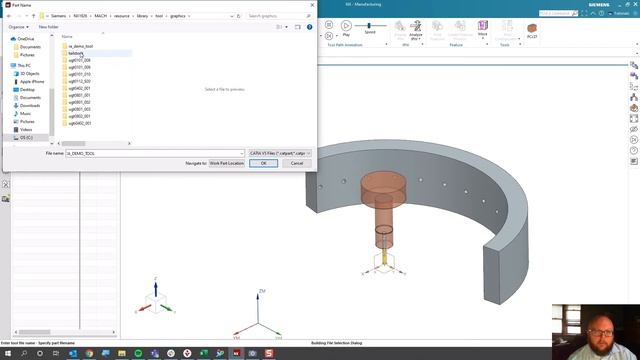
Task: Open the address bar history dropdown
Action: pyautogui.click(x=232, y=16)
